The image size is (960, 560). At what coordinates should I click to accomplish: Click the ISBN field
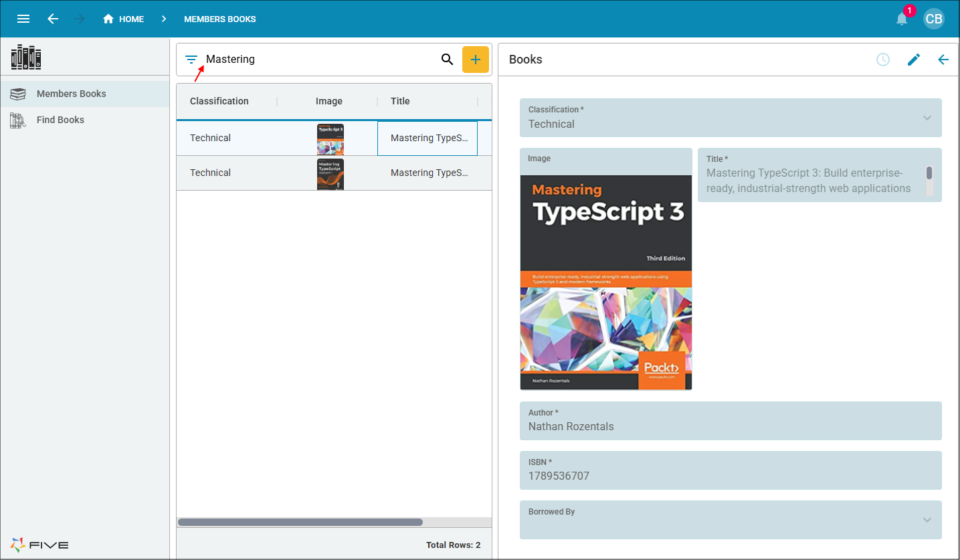click(x=731, y=470)
